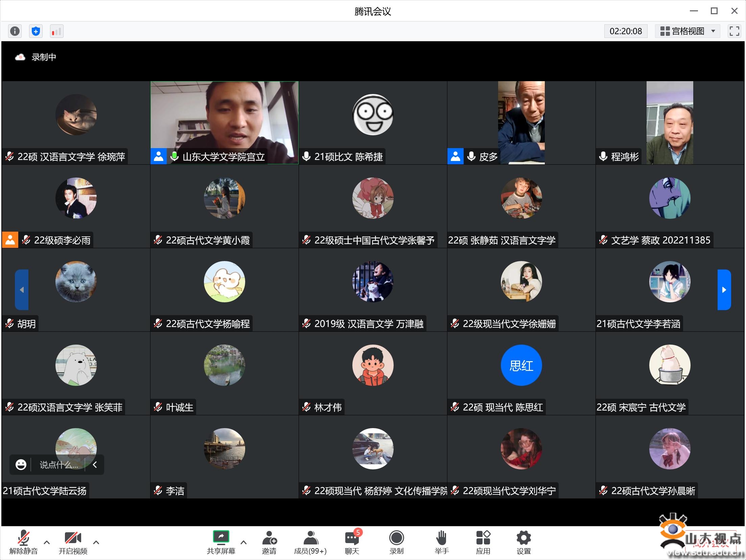
Task: Click the blue security shield icon
Action: click(36, 31)
